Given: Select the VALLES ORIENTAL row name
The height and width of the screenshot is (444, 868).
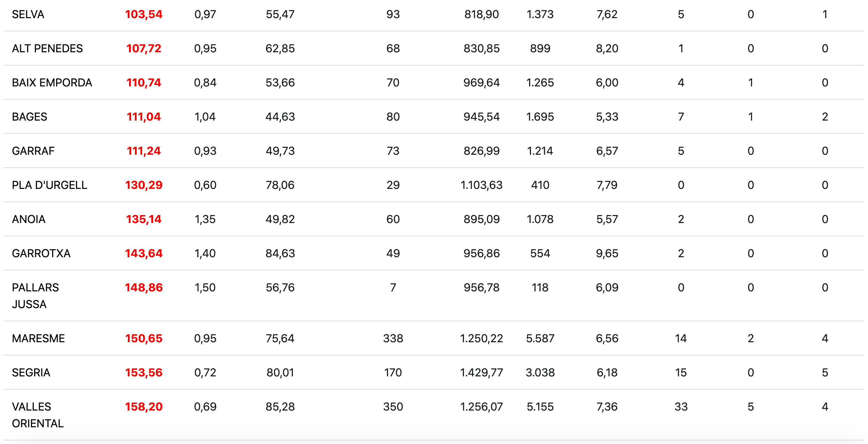Looking at the screenshot, I should click(38, 415).
